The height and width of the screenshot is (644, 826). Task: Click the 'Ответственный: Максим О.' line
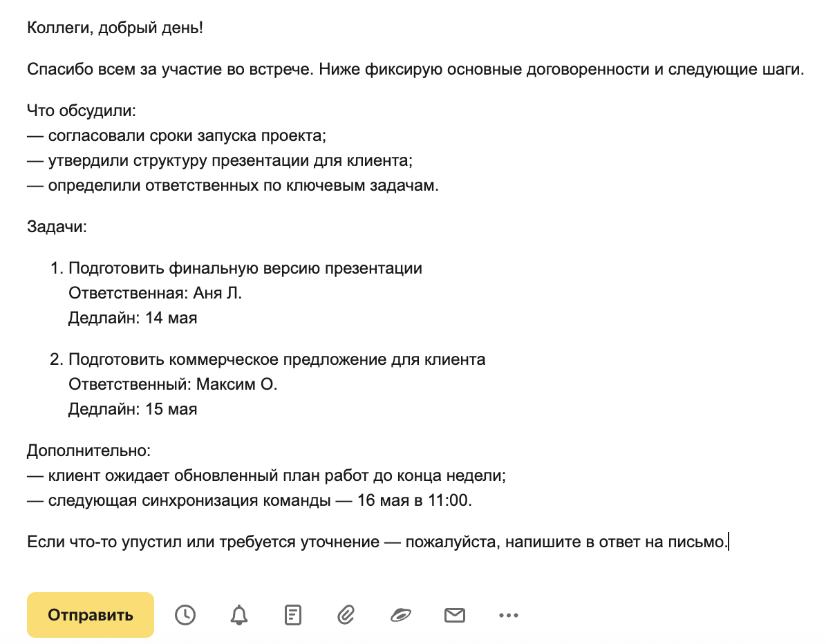coord(173,384)
